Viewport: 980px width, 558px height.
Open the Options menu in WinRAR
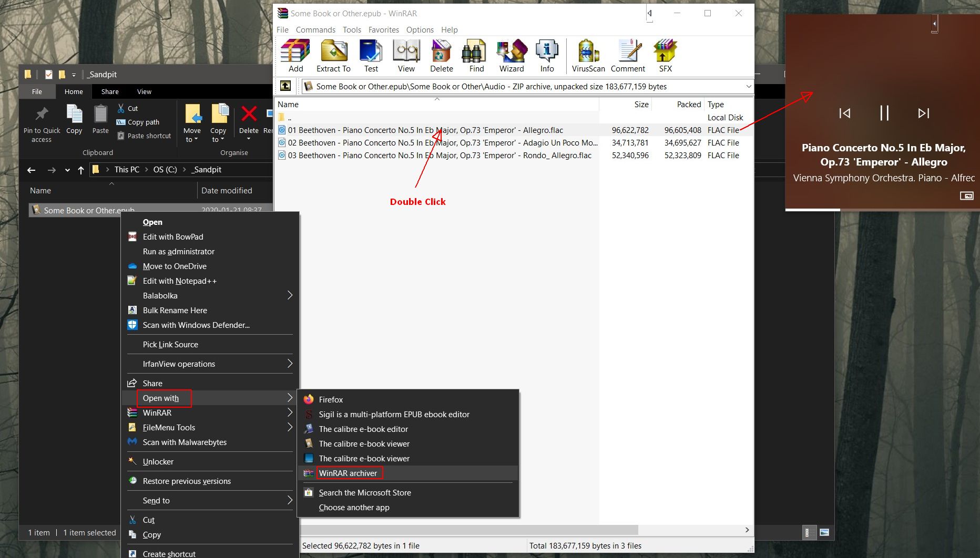(x=420, y=29)
